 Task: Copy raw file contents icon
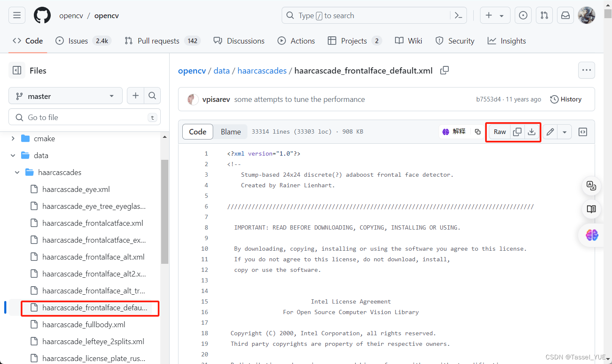(x=517, y=132)
